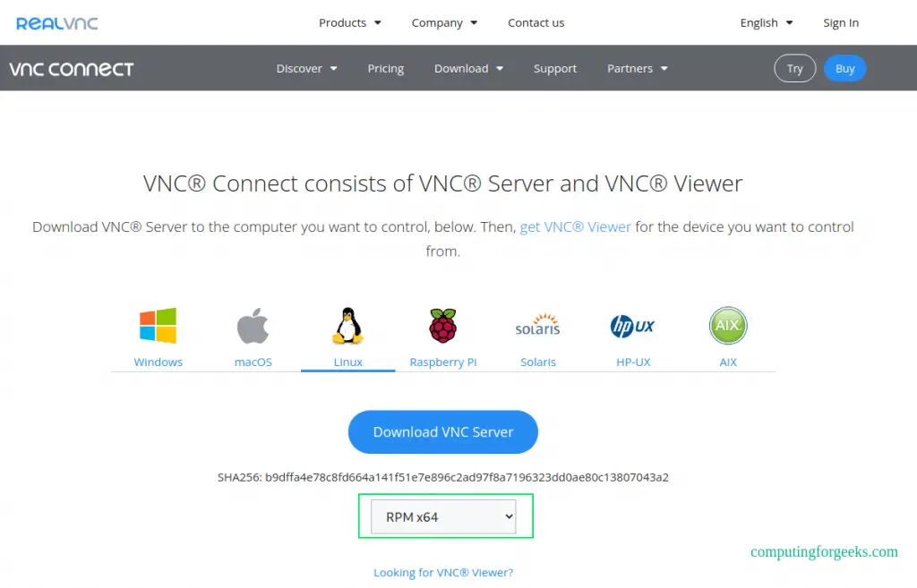Click the Try button

[795, 68]
